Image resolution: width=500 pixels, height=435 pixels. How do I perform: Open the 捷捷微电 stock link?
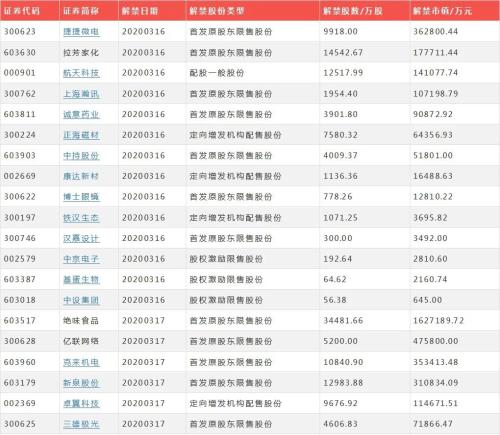coord(81,32)
